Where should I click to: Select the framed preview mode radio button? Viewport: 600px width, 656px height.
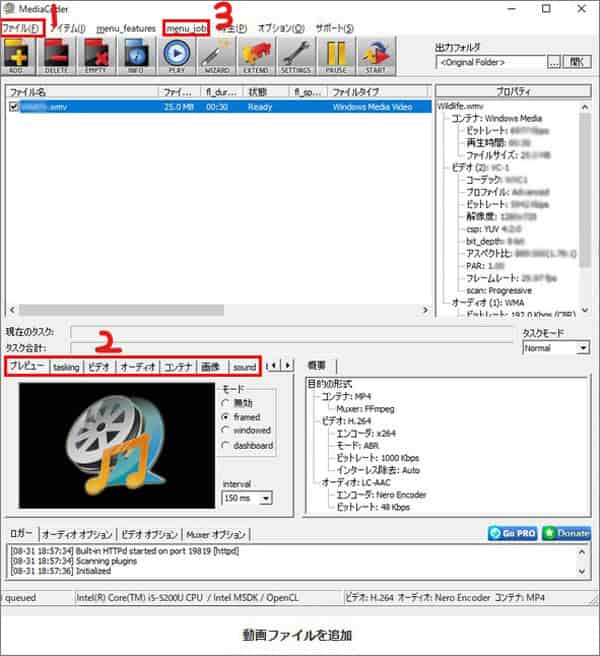[226, 417]
